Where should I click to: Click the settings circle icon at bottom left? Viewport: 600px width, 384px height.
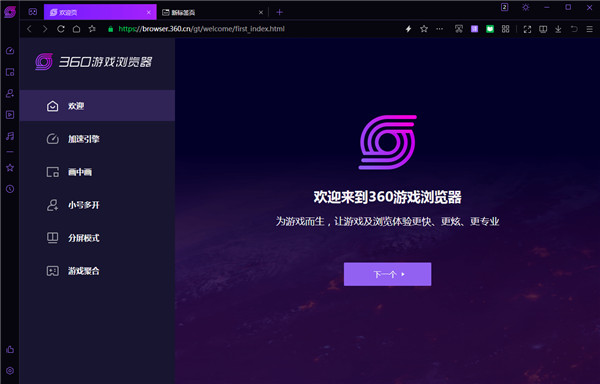click(10, 371)
